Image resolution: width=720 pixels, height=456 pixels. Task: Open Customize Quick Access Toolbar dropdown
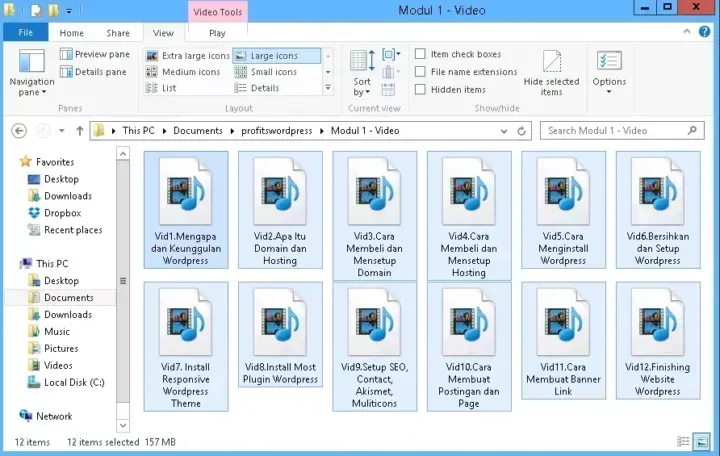[x=69, y=11]
